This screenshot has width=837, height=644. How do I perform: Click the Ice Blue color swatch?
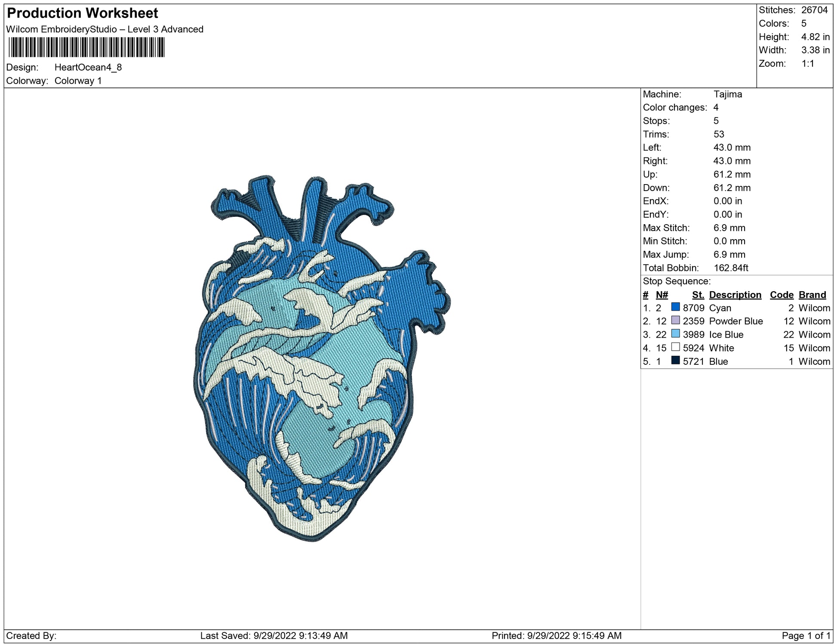(675, 334)
